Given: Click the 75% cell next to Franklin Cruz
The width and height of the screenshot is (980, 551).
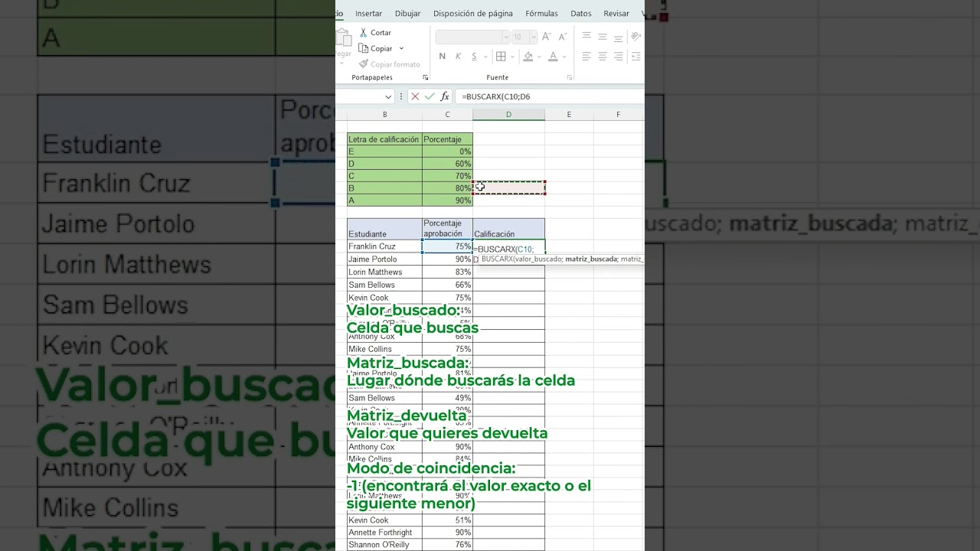Looking at the screenshot, I should click(x=447, y=247).
